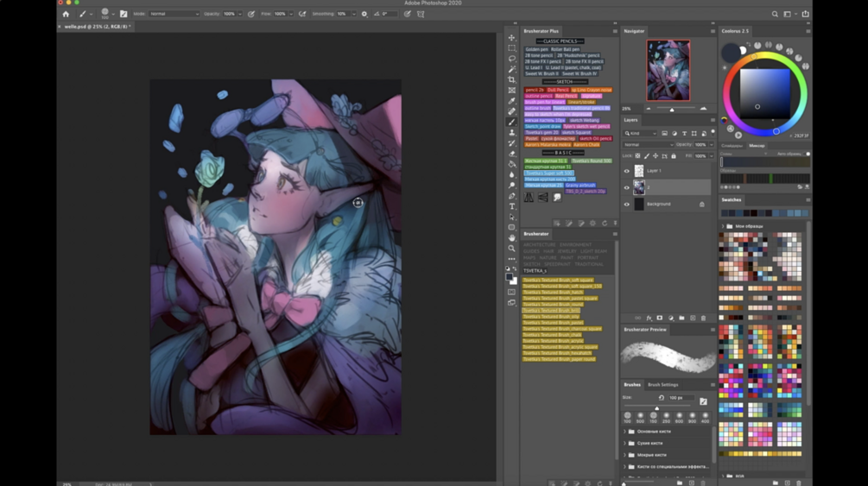Toggle visibility of Layer 1
This screenshot has height=486, width=868.
click(627, 171)
